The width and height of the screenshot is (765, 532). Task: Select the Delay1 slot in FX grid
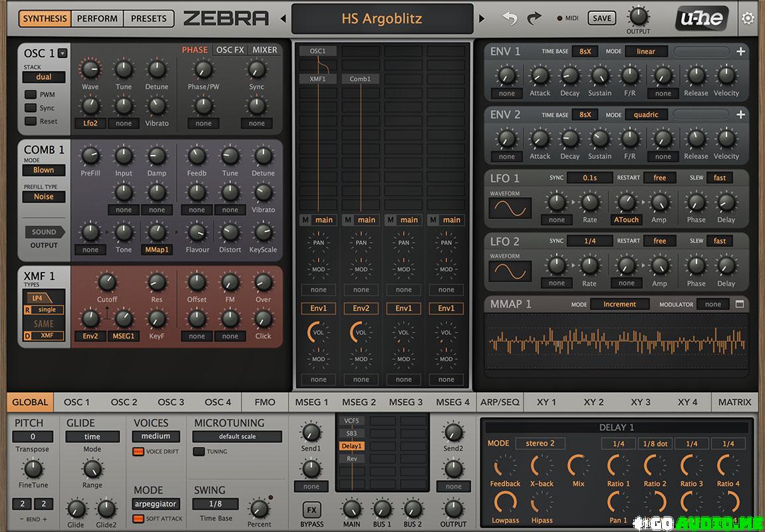[x=352, y=446]
